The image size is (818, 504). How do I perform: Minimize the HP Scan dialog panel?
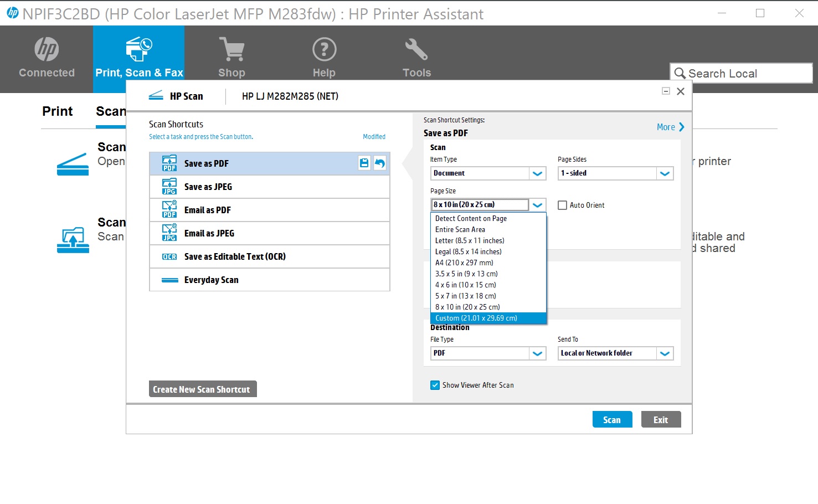pyautogui.click(x=666, y=91)
